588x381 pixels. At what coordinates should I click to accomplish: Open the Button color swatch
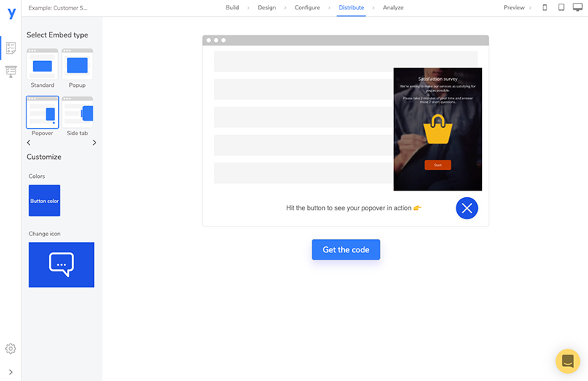44,201
